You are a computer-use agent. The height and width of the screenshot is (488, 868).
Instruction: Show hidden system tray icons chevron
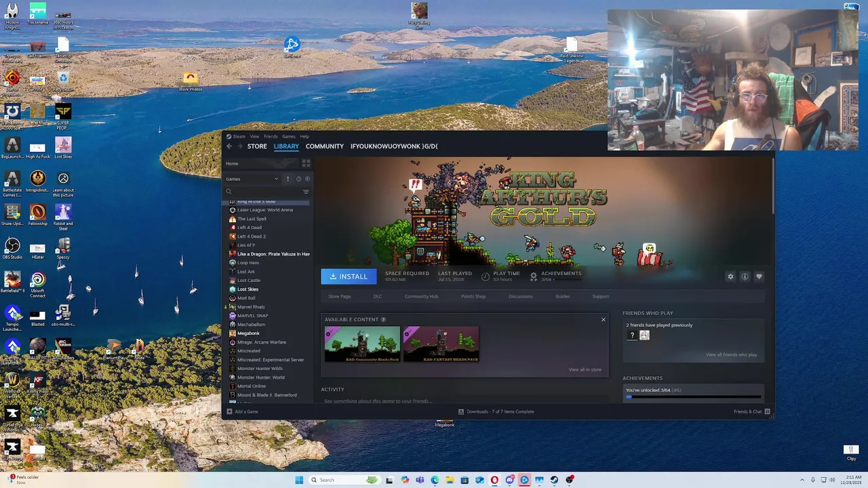coord(802,480)
